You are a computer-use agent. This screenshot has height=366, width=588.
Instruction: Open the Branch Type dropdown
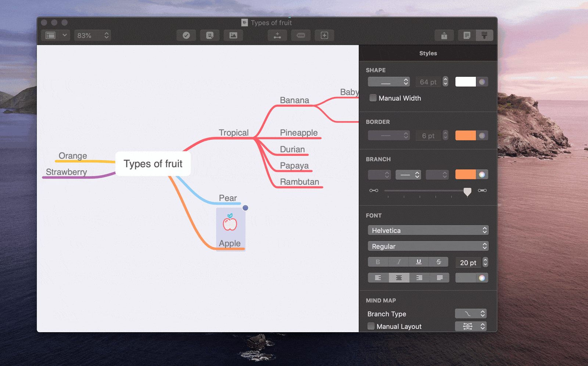[471, 313]
